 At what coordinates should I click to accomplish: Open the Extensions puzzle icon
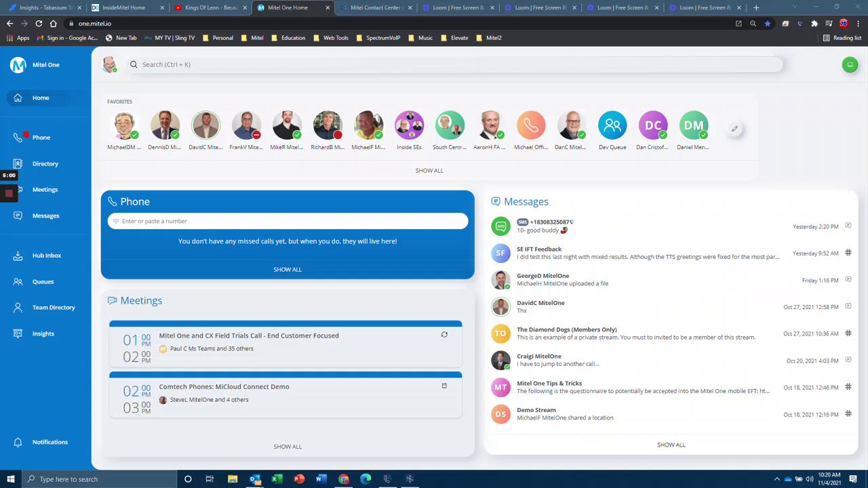[x=814, y=24]
